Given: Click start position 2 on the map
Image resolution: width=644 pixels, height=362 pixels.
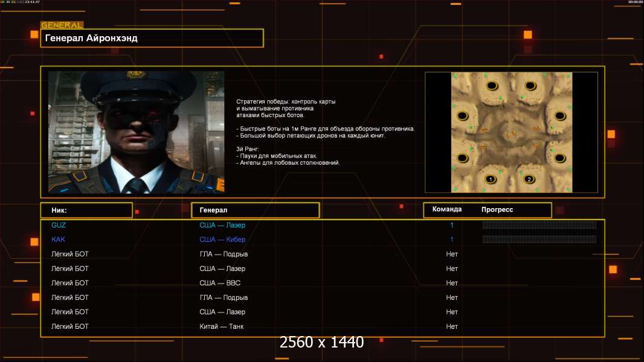Looking at the screenshot, I should (x=529, y=179).
